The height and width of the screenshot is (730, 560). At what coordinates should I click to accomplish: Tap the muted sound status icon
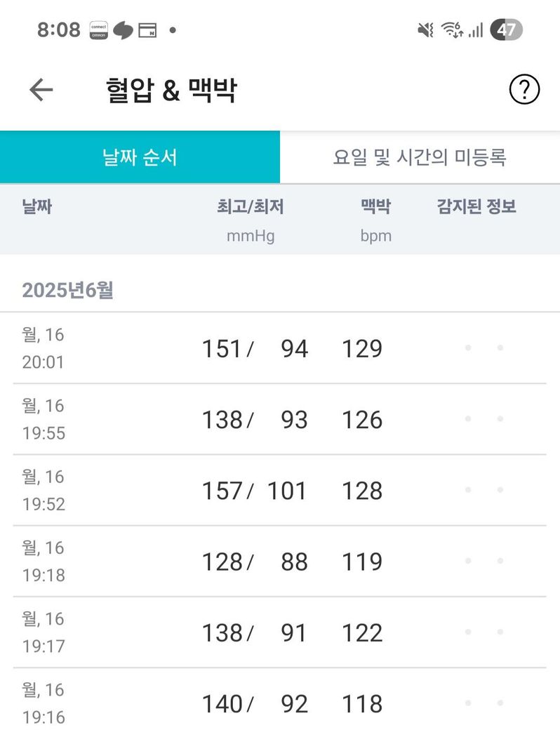coord(425,30)
